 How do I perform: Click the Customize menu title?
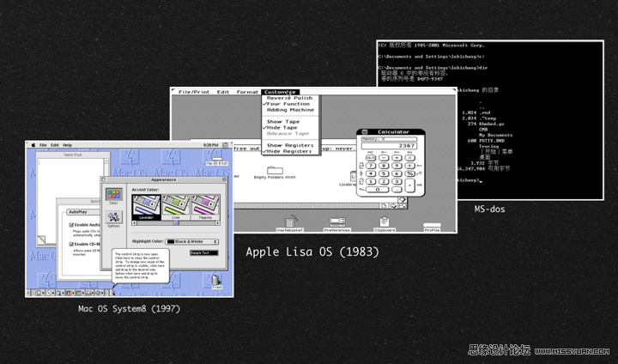click(x=280, y=92)
